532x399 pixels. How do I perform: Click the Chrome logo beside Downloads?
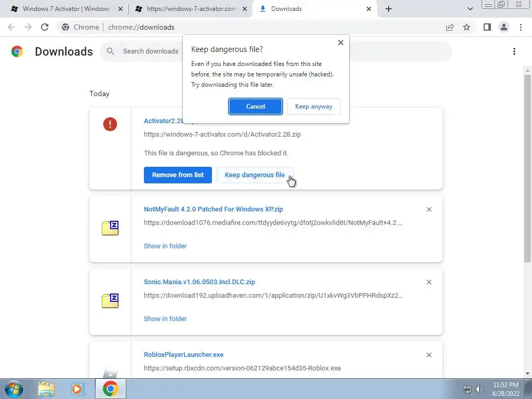tap(17, 51)
